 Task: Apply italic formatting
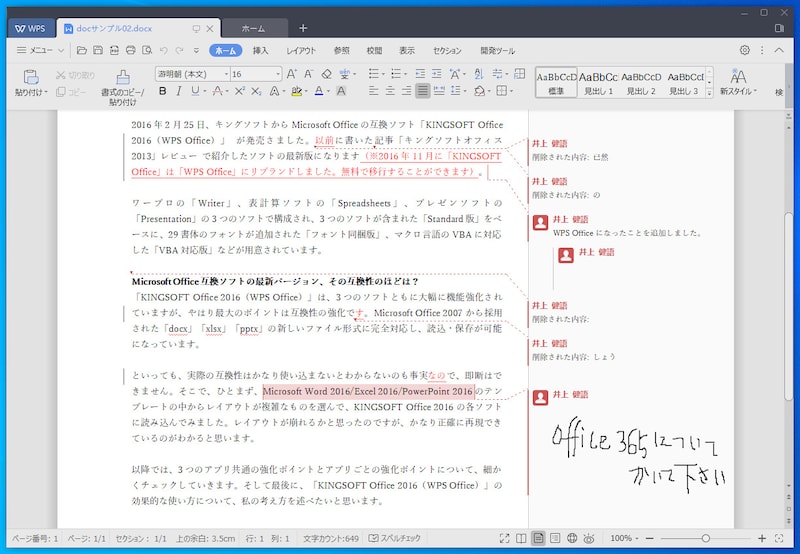[x=179, y=91]
